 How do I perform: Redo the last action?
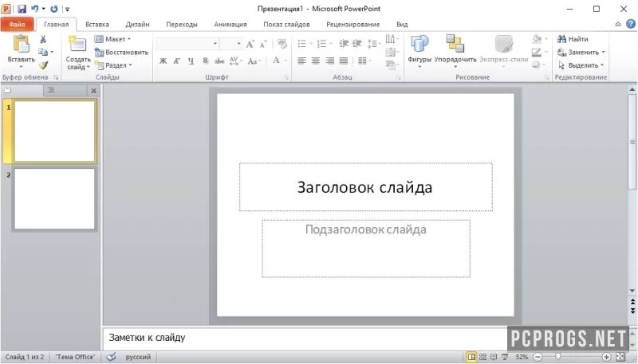coord(53,9)
